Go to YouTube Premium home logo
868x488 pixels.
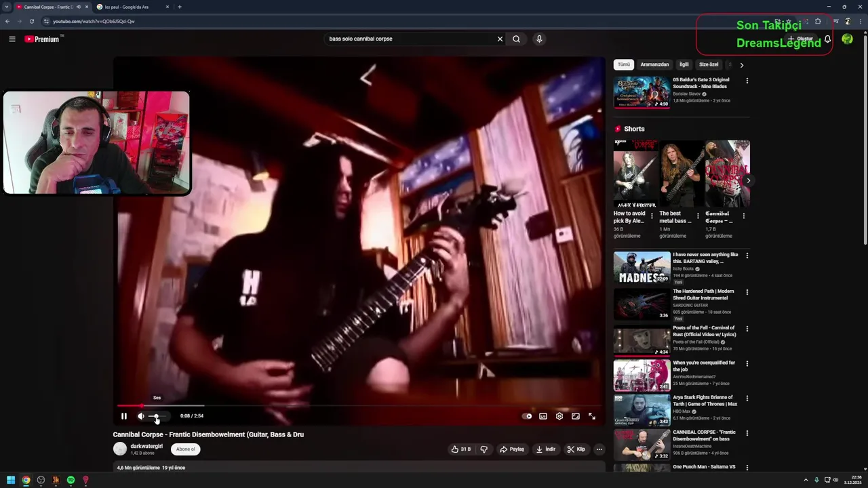coord(43,39)
